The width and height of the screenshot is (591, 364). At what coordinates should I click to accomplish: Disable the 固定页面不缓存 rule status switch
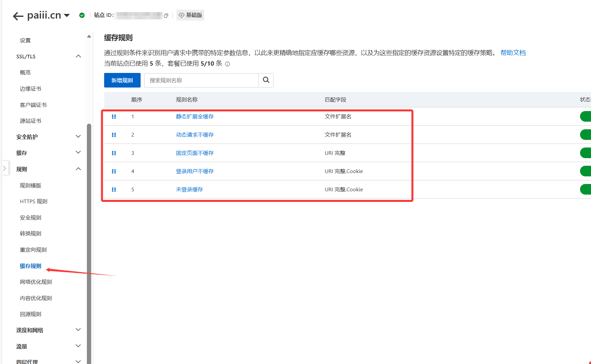[585, 153]
